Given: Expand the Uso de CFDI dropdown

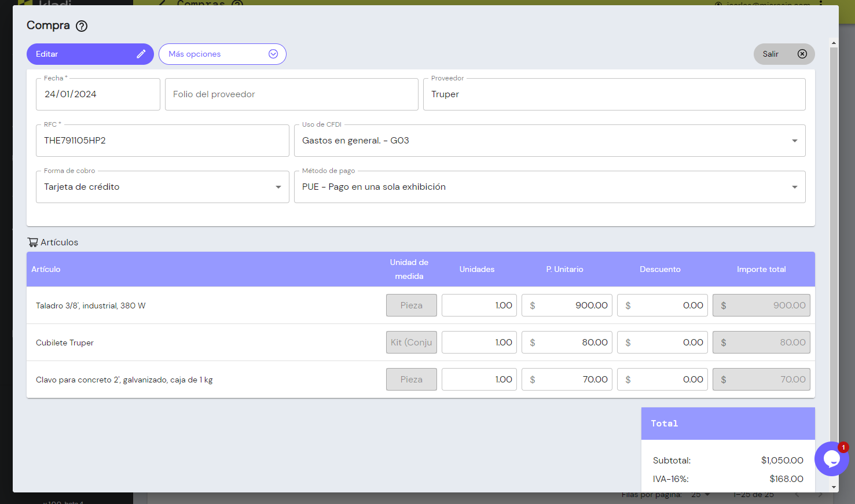Looking at the screenshot, I should (x=794, y=141).
